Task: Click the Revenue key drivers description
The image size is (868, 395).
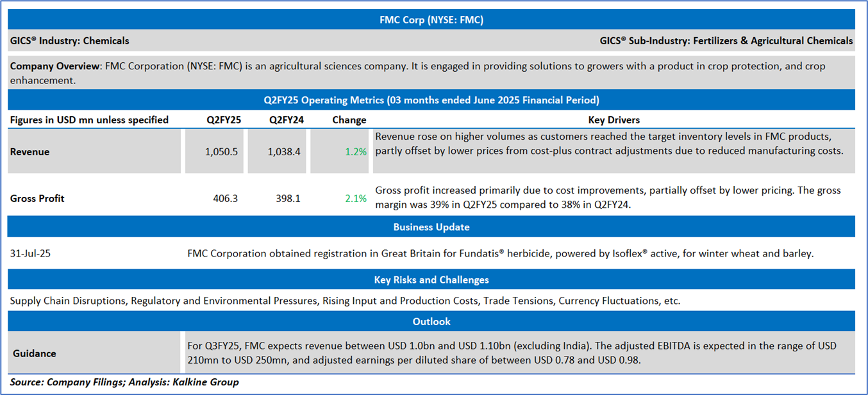Action: pos(609,144)
